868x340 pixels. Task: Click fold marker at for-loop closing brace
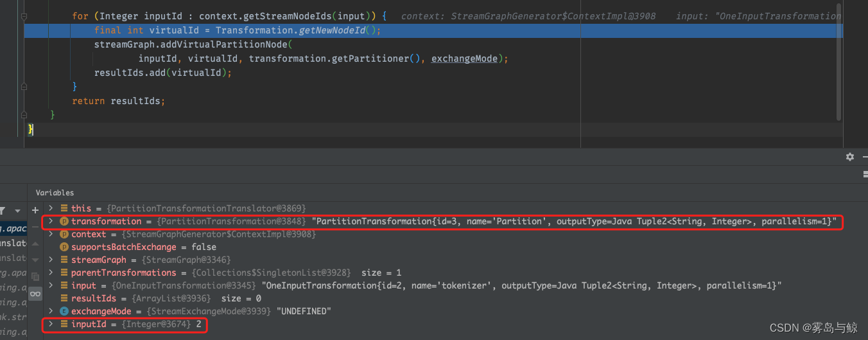click(x=24, y=86)
